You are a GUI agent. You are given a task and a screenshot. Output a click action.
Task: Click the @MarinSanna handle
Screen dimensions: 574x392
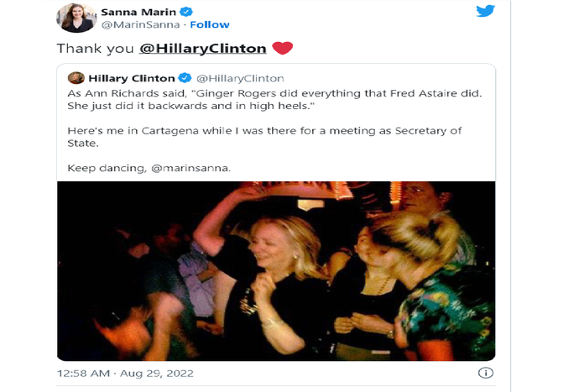tap(128, 24)
